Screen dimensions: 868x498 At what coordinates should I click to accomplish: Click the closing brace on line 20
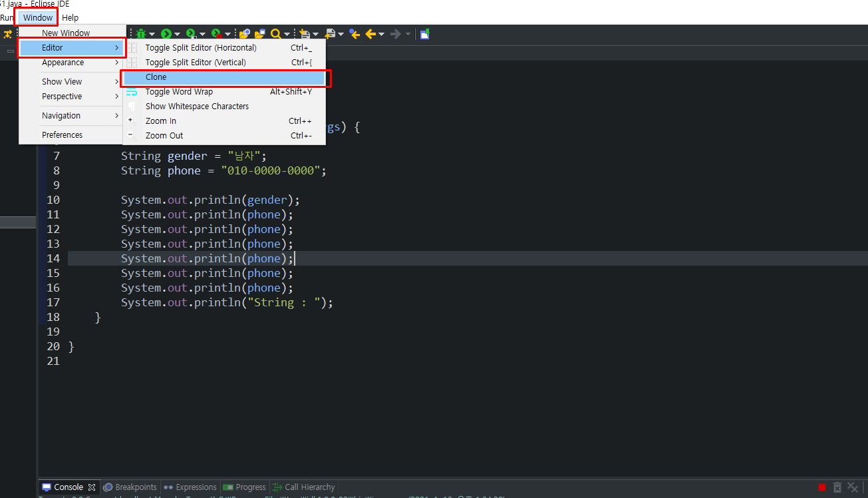(x=72, y=347)
